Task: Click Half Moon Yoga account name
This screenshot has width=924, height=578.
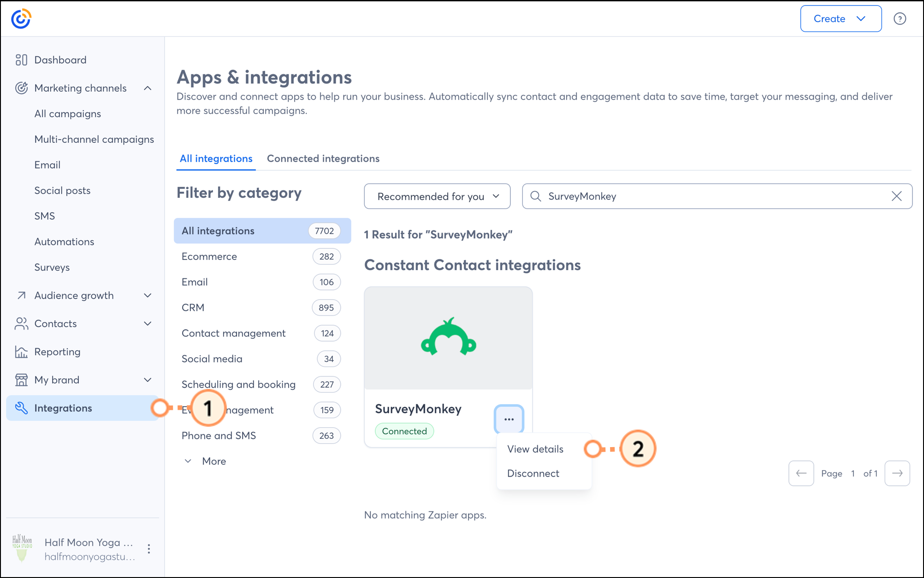Action: 89,543
